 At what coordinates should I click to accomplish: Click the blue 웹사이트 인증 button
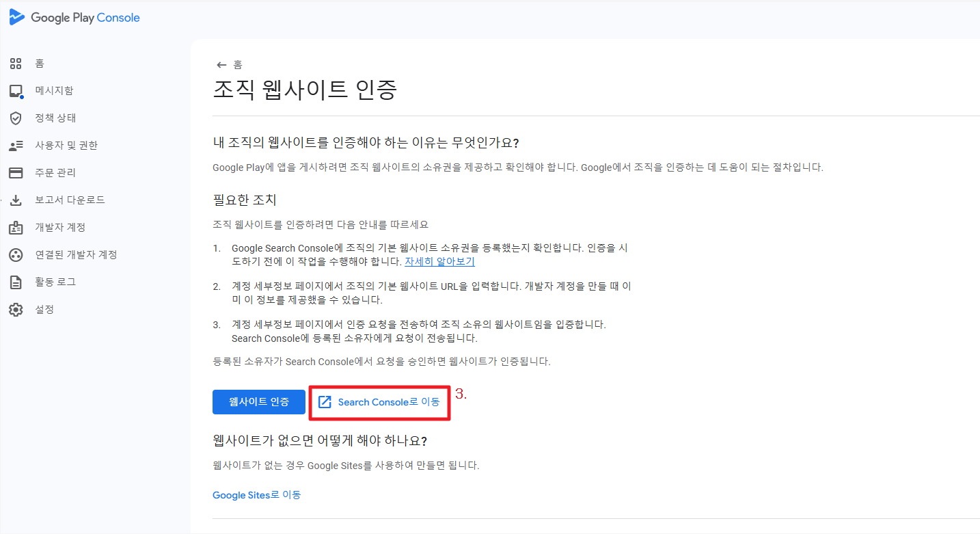pos(259,402)
